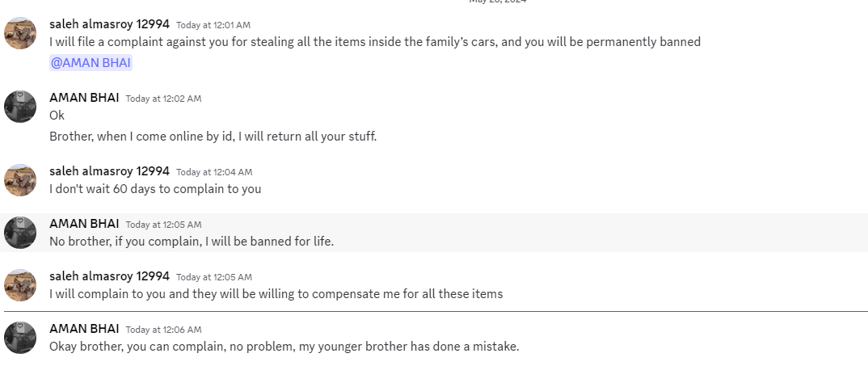Click the 'Brother, when I come online' message
868x366 pixels.
(213, 137)
